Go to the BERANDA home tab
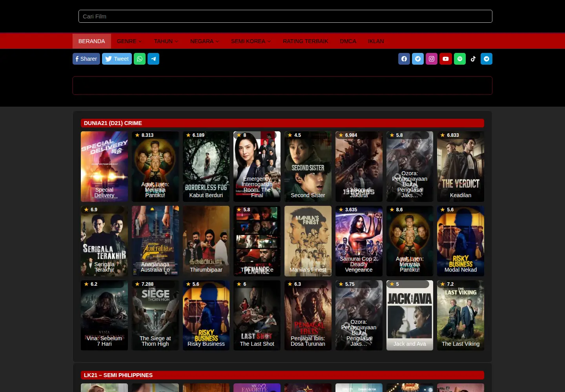565x392 pixels. coord(92,41)
